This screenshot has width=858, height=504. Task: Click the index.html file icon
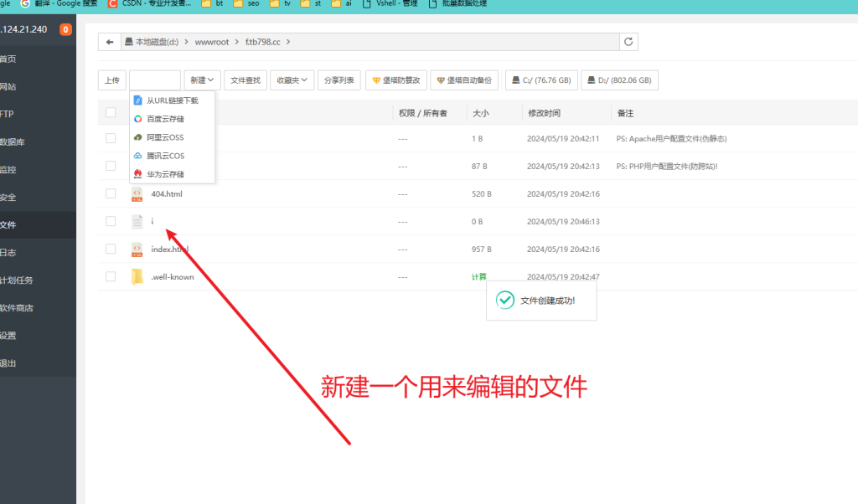tap(137, 249)
